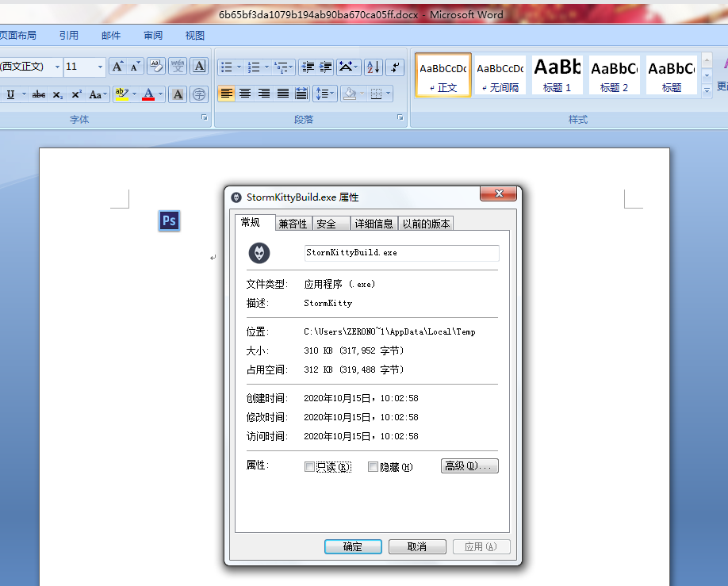The image size is (728, 586).
Task: Check the 隐藏 (hidden) checkbox
Action: tap(373, 467)
